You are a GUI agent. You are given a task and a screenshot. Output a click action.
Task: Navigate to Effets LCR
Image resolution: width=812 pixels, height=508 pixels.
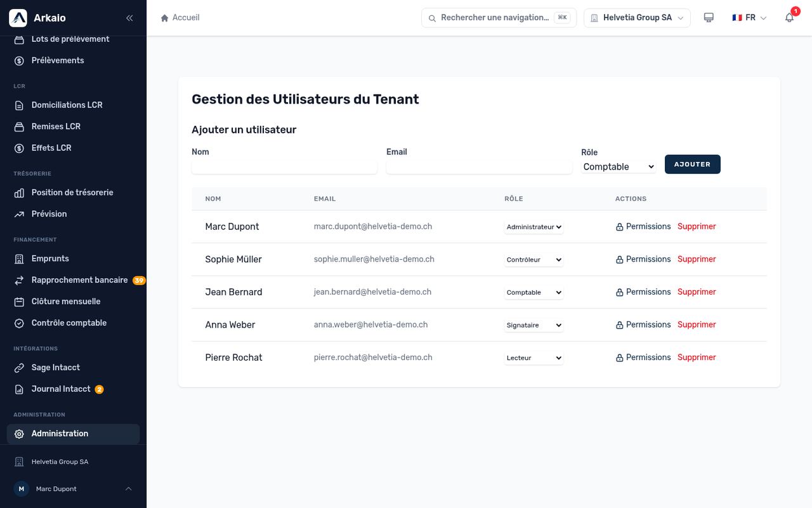point(73,148)
